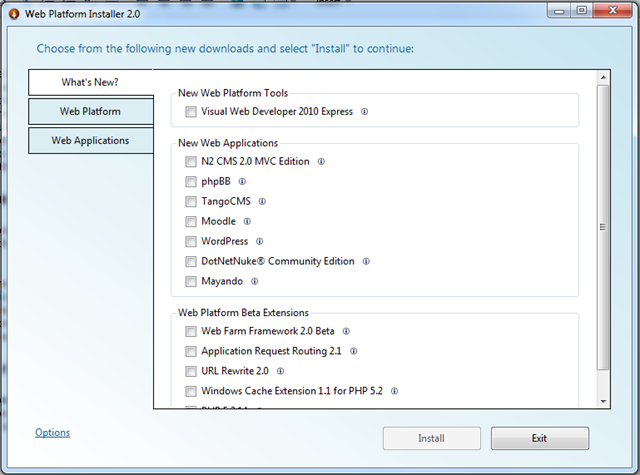Image resolution: width=640 pixels, height=475 pixels.
Task: Go to the Web Applications tab
Action: point(91,140)
